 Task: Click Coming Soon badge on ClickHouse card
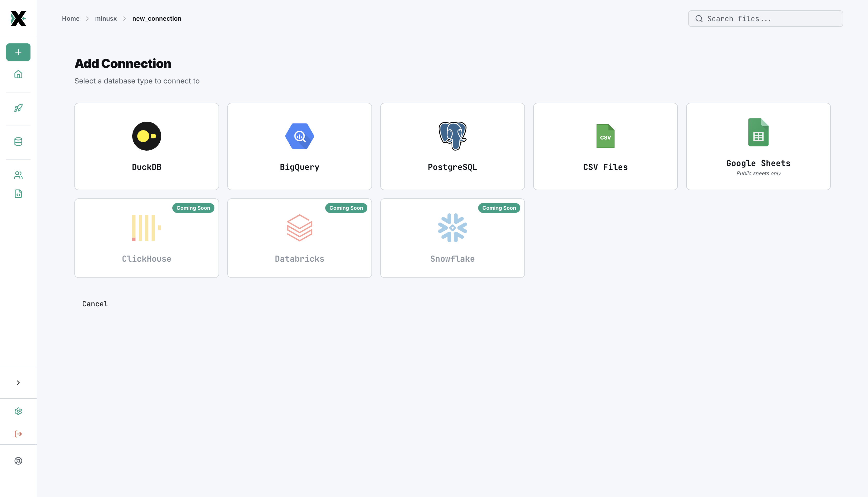[x=193, y=208]
